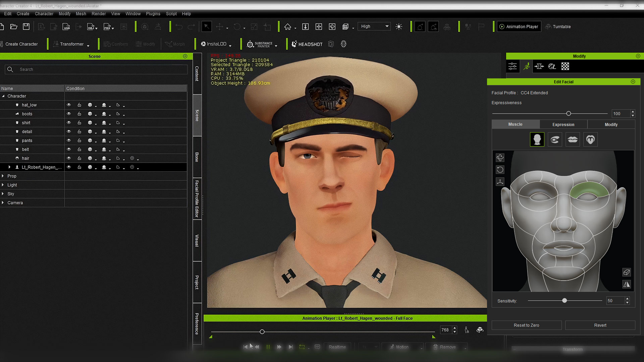Screen dimensions: 644x362
Task: Toggle pants visibility eye
Action: pyautogui.click(x=69, y=140)
